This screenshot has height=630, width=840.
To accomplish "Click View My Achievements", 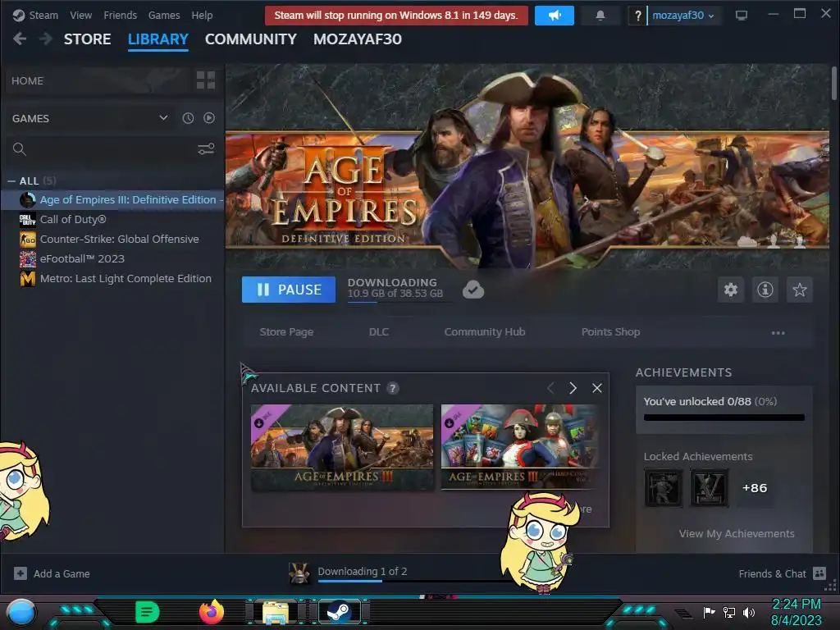I will (737, 533).
